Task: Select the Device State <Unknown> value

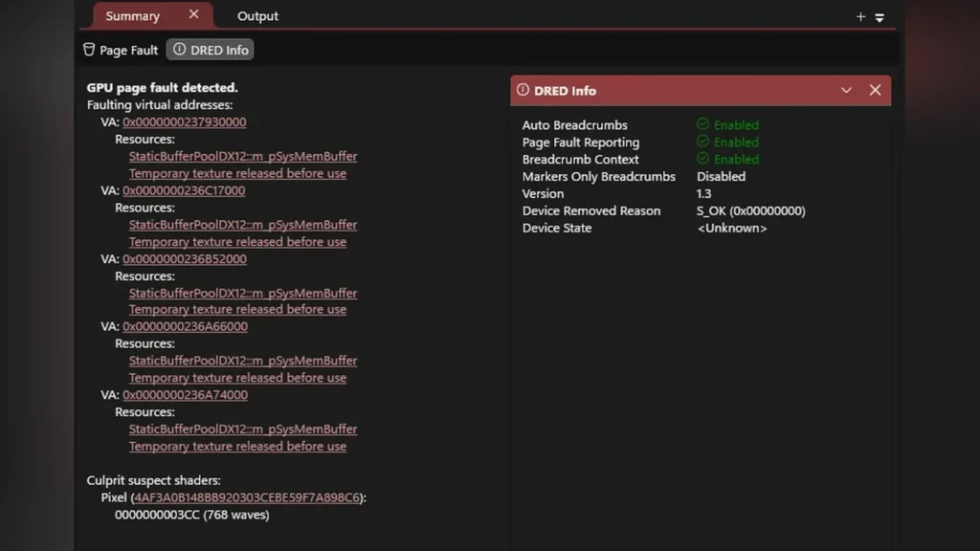Action: [x=732, y=228]
